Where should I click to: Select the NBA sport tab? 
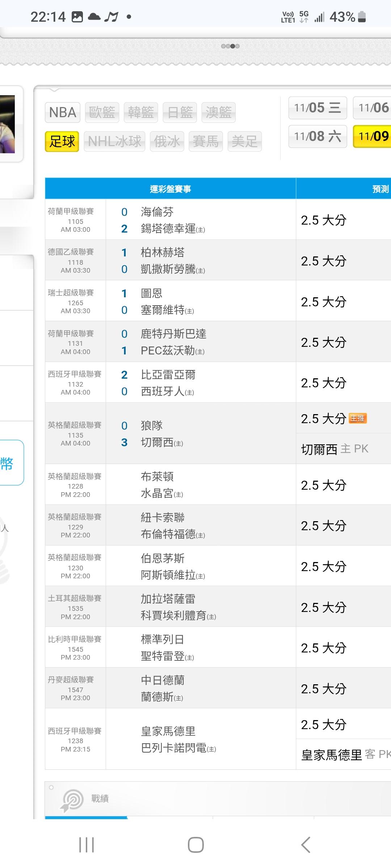click(x=63, y=112)
